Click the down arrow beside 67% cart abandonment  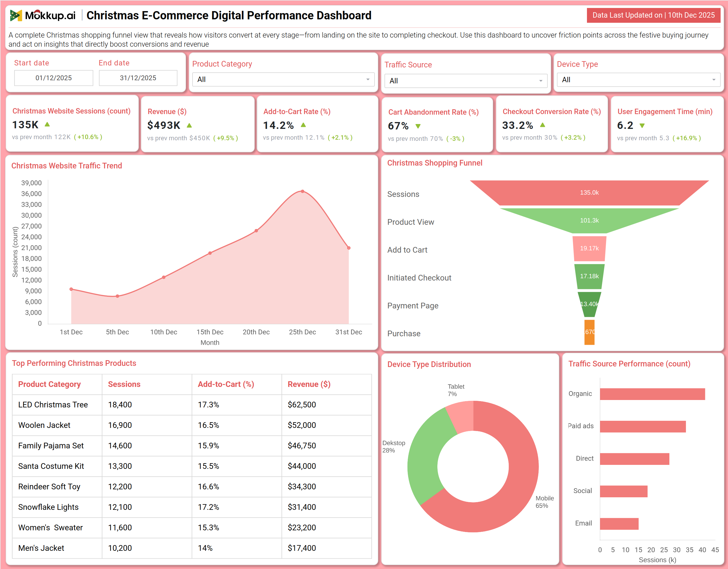pos(418,126)
